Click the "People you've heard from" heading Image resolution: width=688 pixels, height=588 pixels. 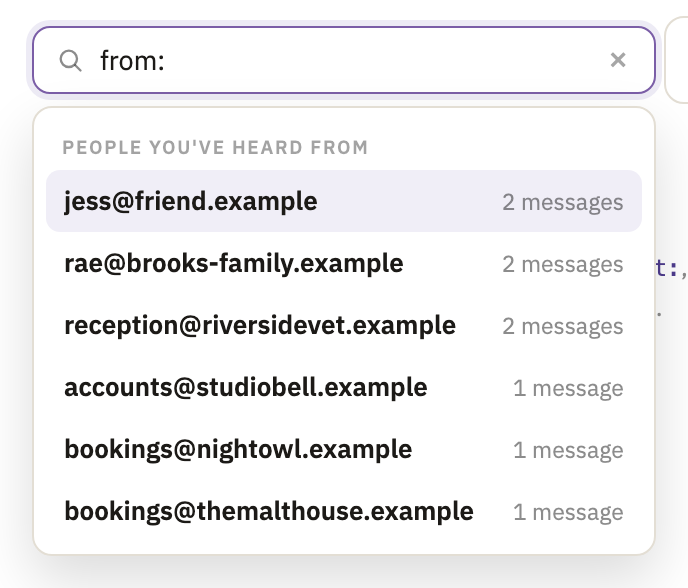pyautogui.click(x=215, y=147)
